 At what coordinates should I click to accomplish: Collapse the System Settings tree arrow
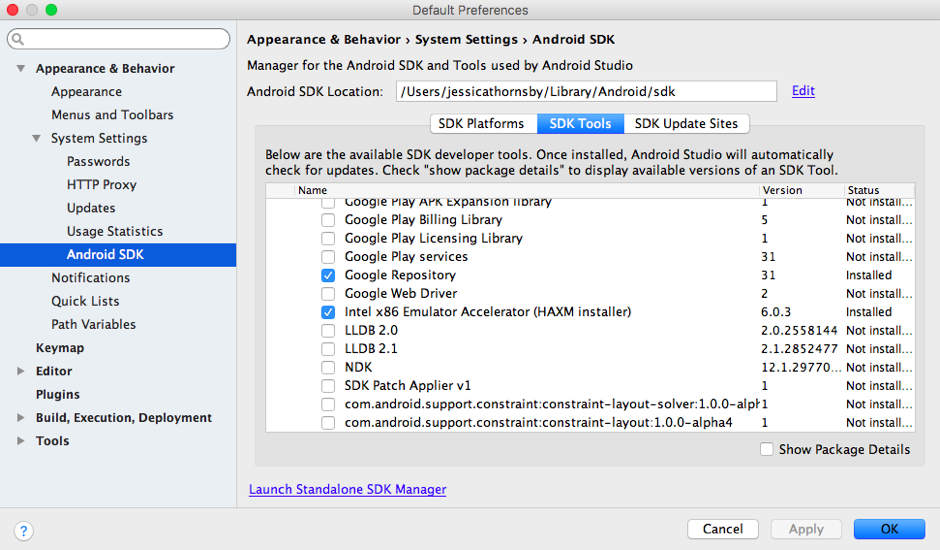(x=37, y=139)
